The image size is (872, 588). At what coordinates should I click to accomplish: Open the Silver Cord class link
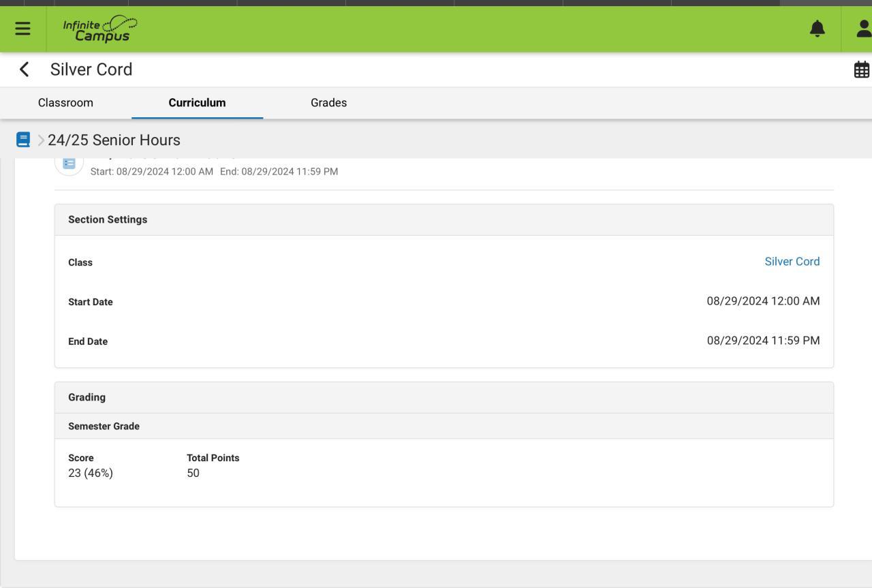792,262
